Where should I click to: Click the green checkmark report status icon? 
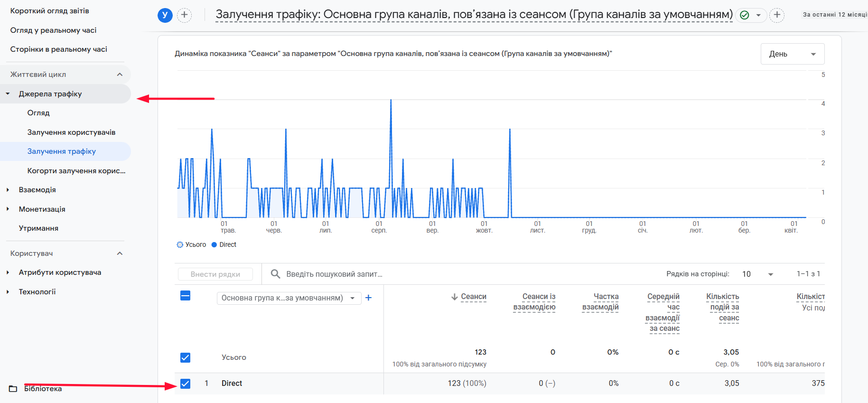(745, 15)
